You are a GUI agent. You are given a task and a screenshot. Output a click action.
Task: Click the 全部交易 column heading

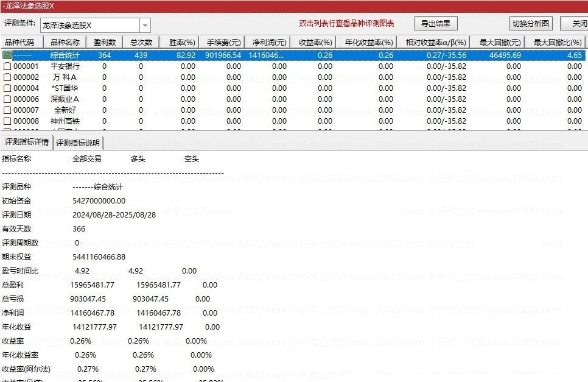87,159
